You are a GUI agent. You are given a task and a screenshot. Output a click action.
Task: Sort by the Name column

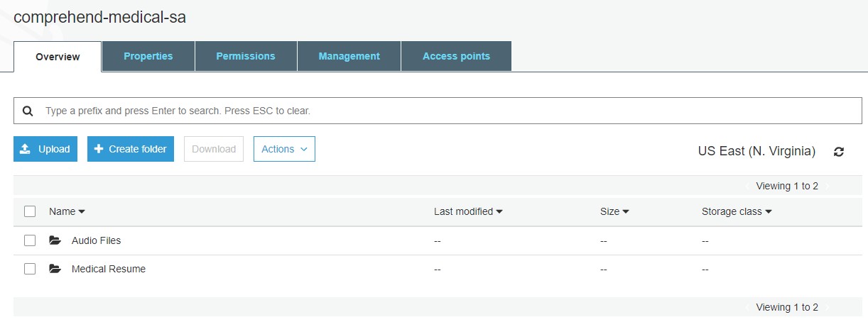(67, 211)
